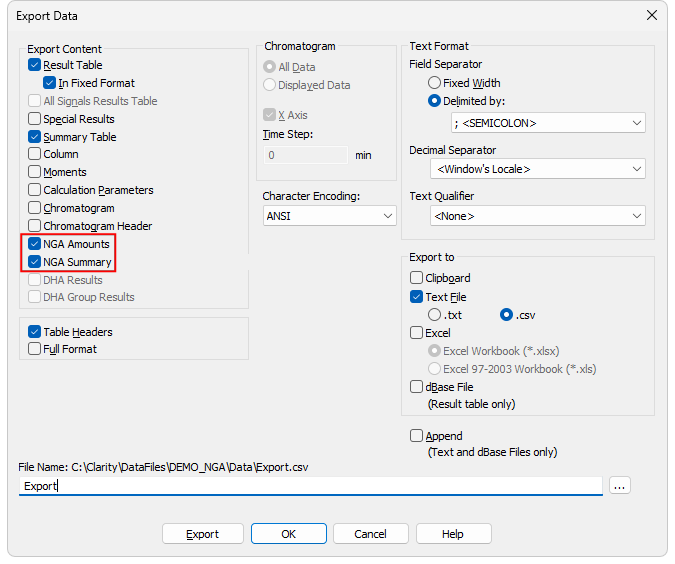Click the Export button
Viewport: 675px width, 564px height.
(203, 534)
